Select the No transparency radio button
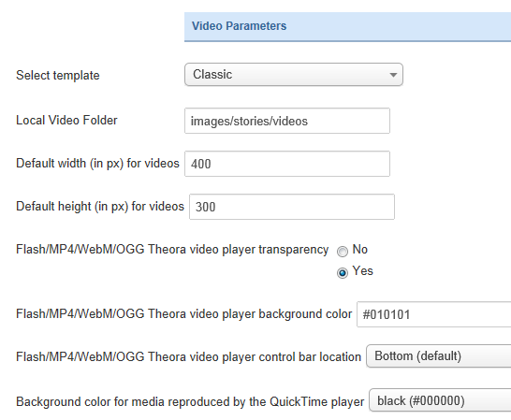 [343, 252]
